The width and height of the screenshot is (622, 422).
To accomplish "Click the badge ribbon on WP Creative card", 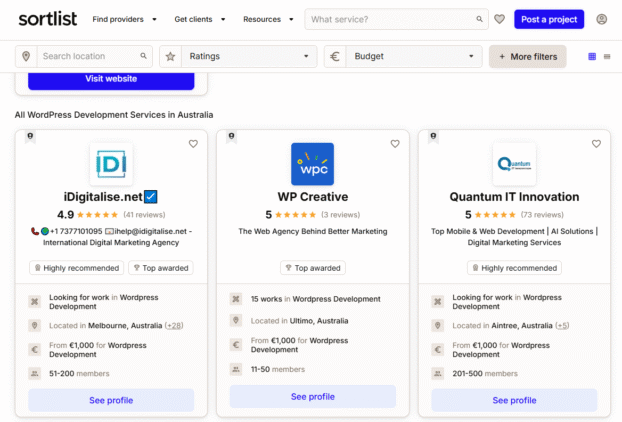I will 232,137.
